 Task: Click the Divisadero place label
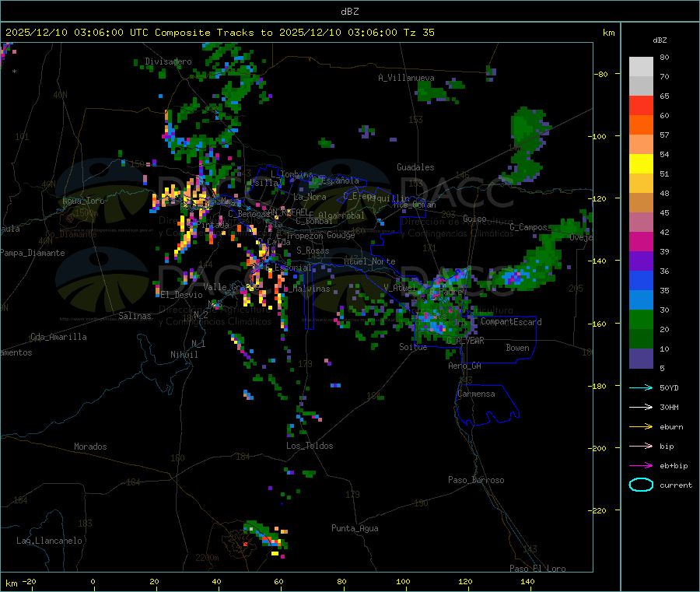(168, 61)
